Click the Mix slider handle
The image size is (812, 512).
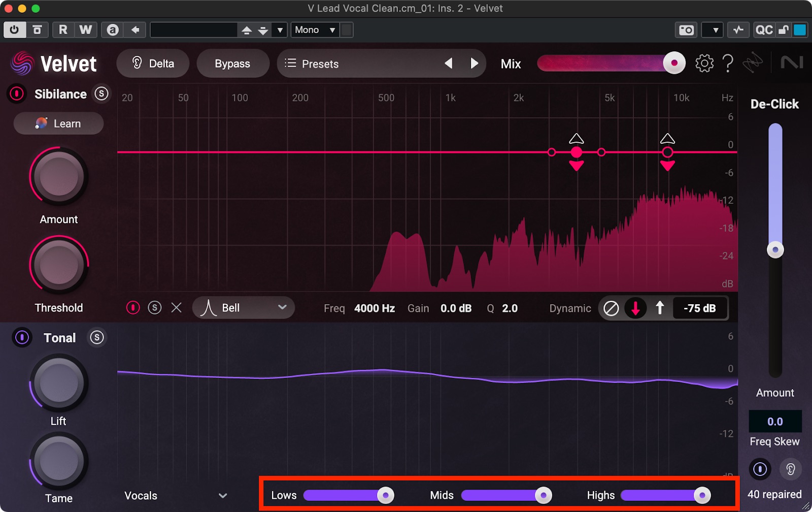coord(674,63)
